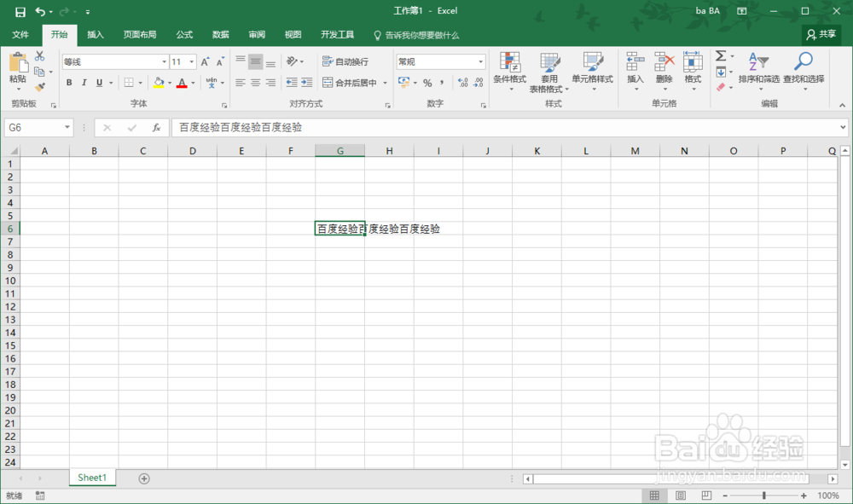Toggle 自动换行 wrap text
853x504 pixels.
[345, 62]
